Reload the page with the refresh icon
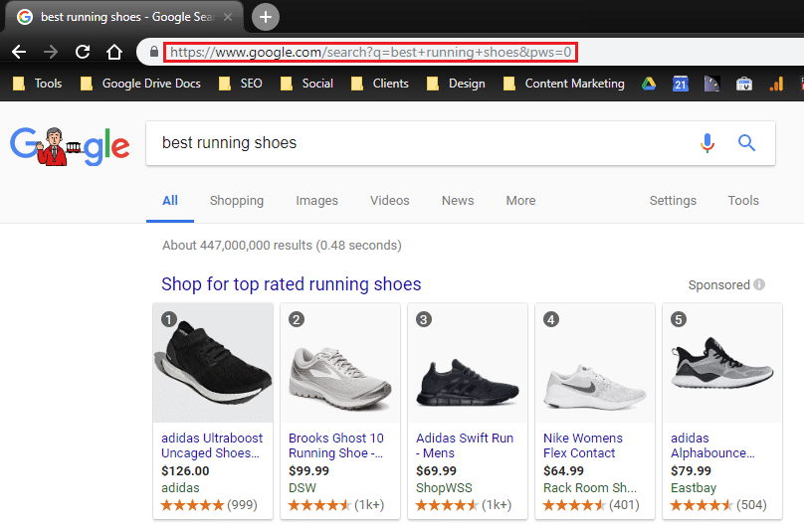The width and height of the screenshot is (804, 532). [83, 52]
